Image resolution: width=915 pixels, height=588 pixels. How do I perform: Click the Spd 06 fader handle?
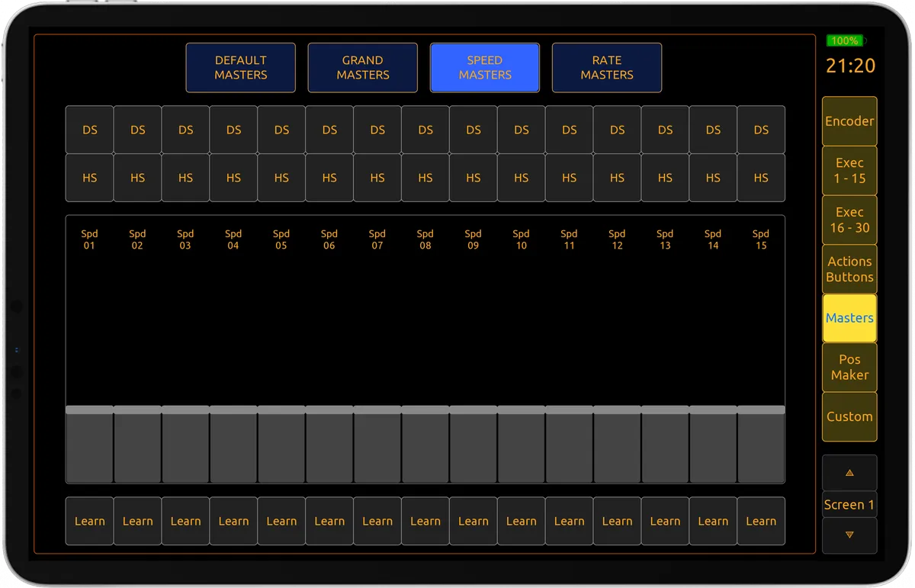[330, 410]
